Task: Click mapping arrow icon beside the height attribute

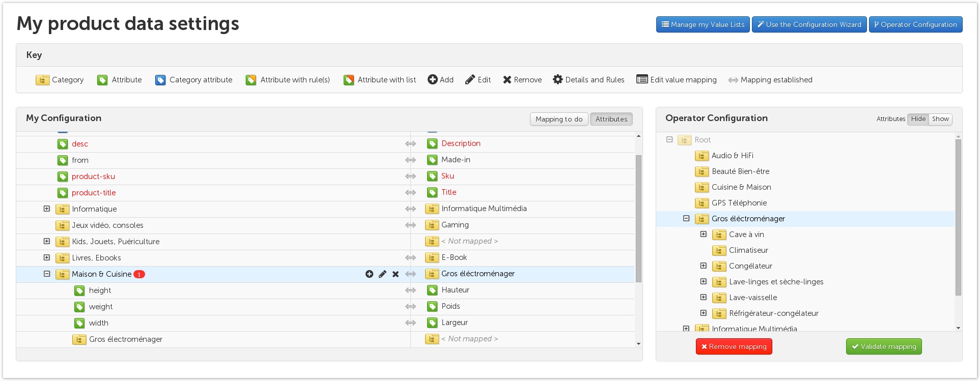Action: (410, 290)
